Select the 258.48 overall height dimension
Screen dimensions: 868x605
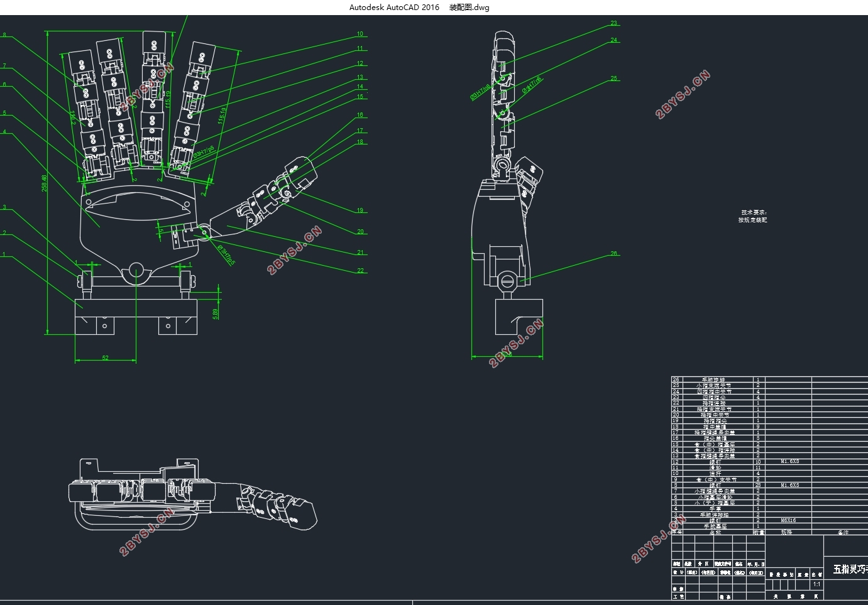(x=45, y=183)
